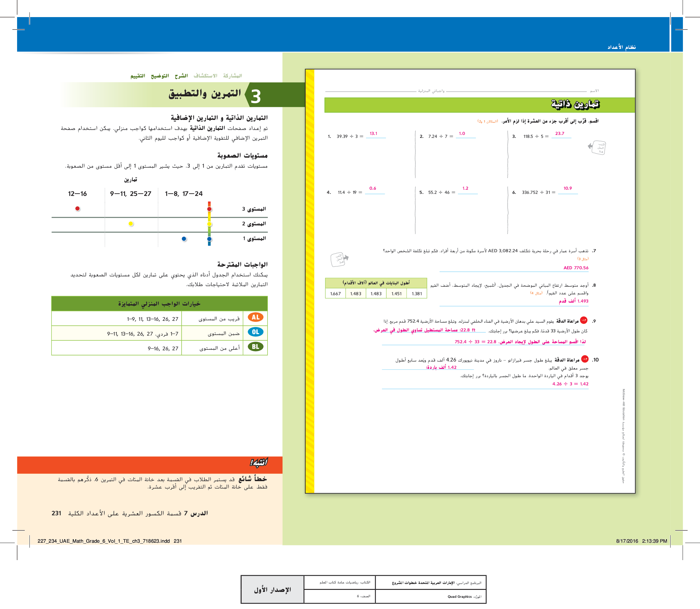The width and height of the screenshot is (700, 609).
Task: Click the red circle icon at exercise 9
Action: (584, 320)
